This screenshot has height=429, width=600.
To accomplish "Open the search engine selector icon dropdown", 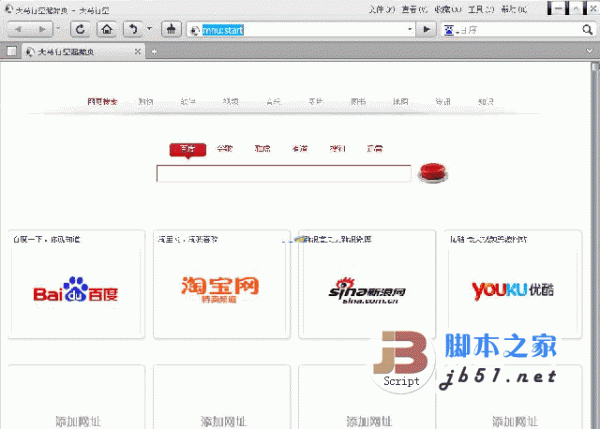I will [x=451, y=30].
